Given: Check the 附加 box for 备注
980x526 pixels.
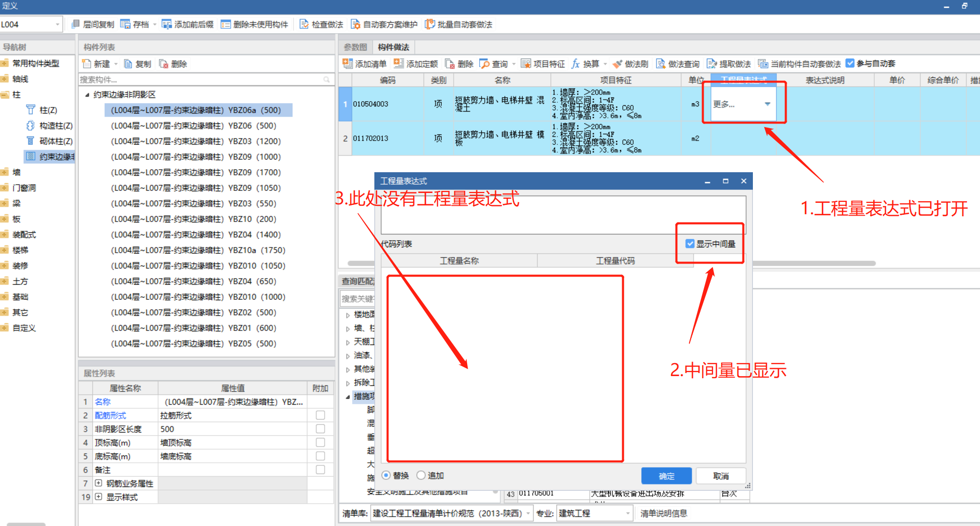Looking at the screenshot, I should point(320,469).
